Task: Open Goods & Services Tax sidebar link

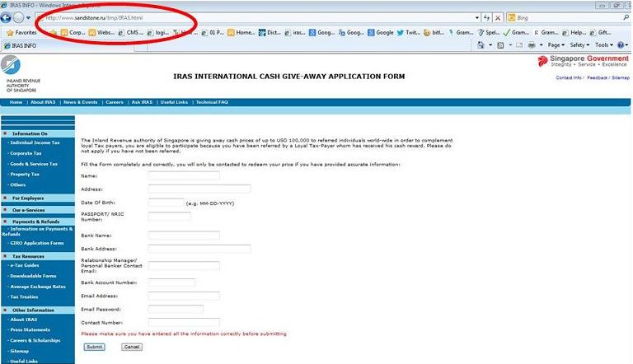Action: [x=34, y=164]
